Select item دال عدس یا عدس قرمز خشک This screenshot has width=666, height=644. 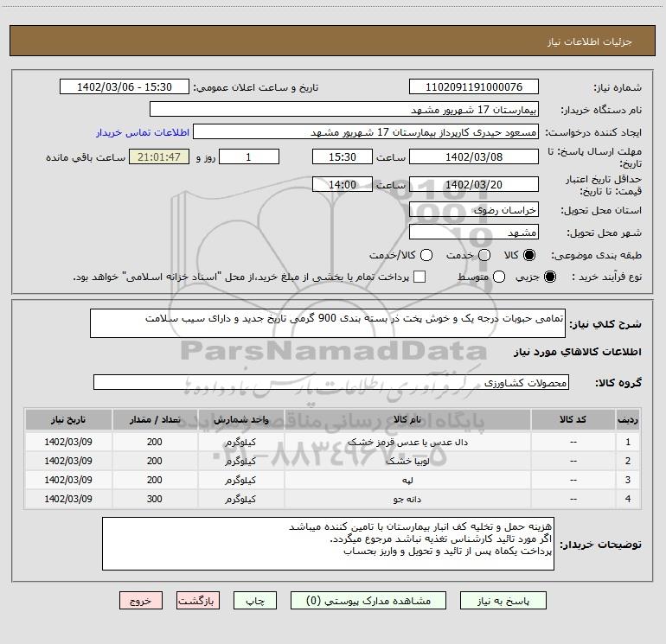coord(407,442)
